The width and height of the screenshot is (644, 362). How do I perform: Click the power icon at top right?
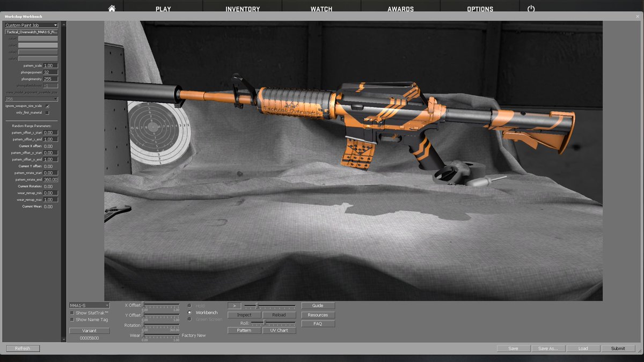pyautogui.click(x=531, y=8)
